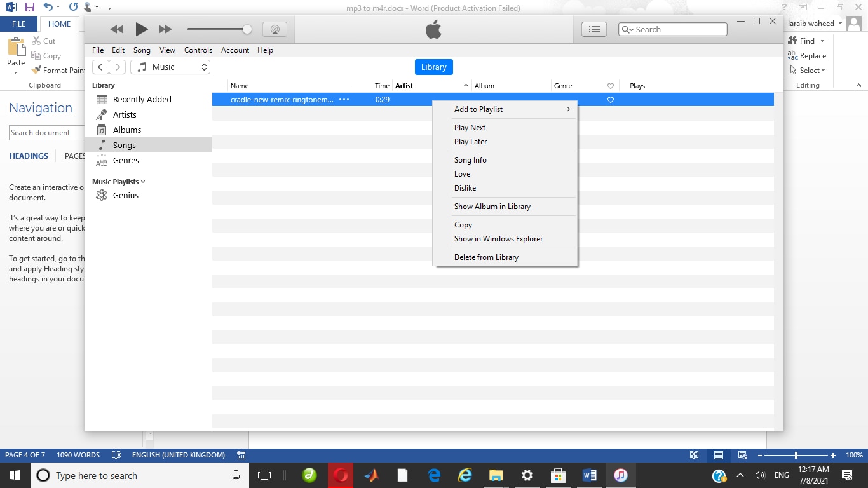Click the Word Save icon in title bar
The height and width of the screenshot is (488, 868).
pyautogui.click(x=29, y=8)
